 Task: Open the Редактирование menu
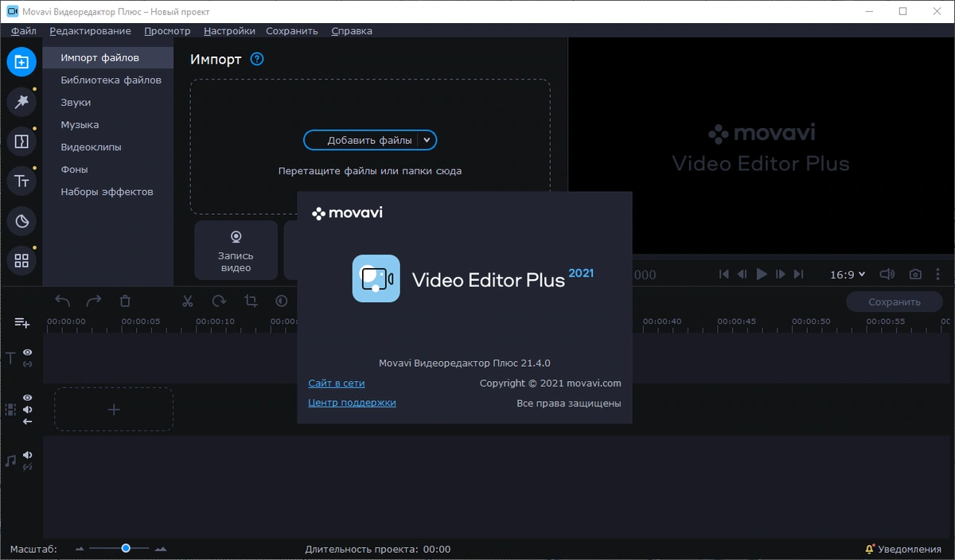click(90, 31)
